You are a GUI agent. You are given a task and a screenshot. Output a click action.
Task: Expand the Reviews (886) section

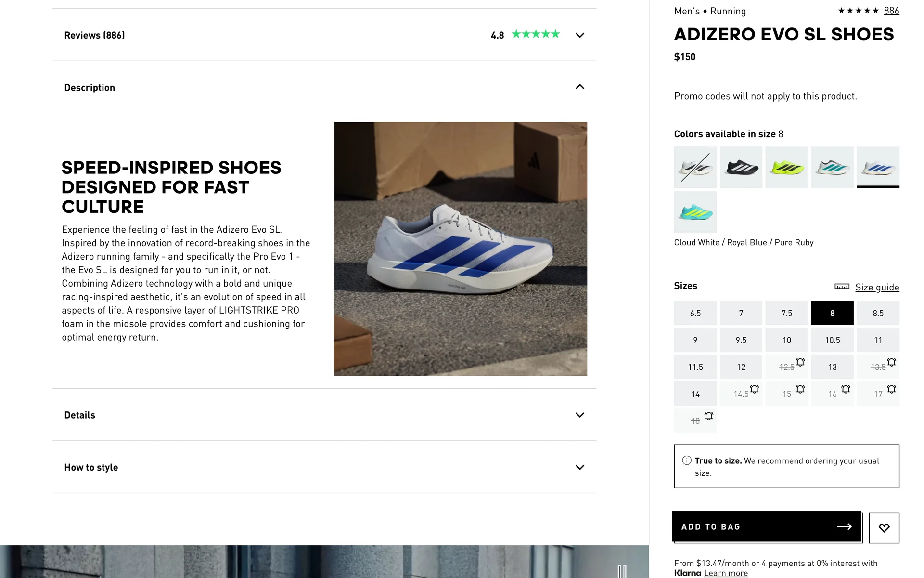579,35
